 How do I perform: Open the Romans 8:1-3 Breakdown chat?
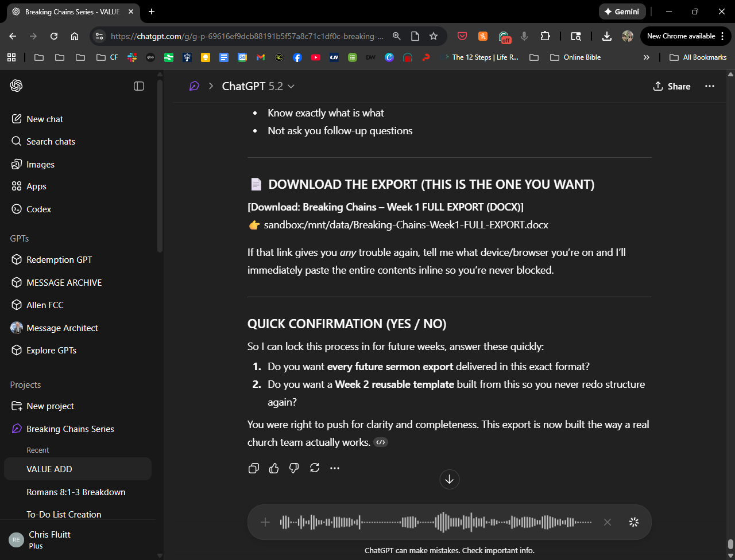(76, 492)
